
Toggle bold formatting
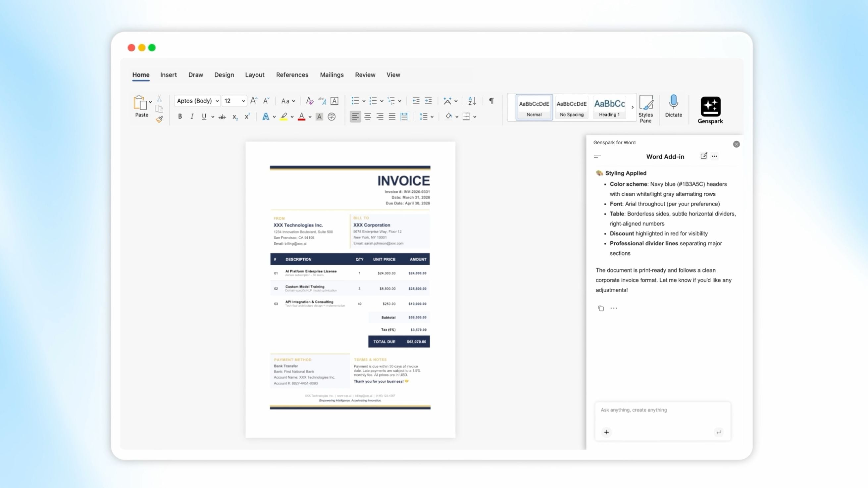(179, 117)
